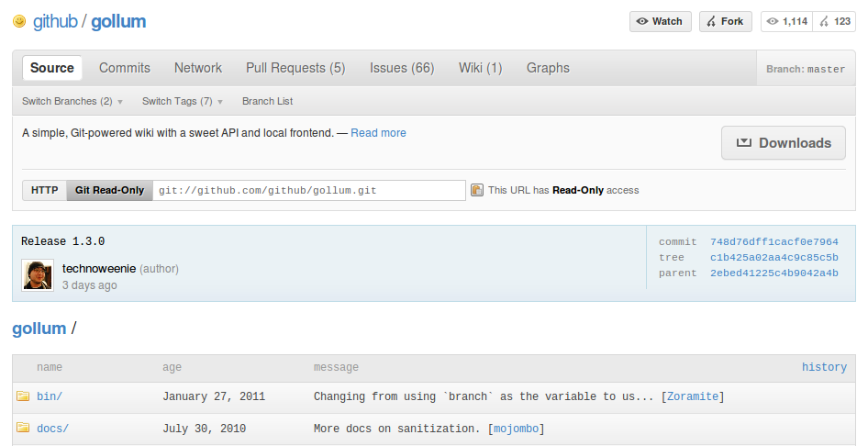Click the Watch button
The width and height of the screenshot is (868, 446).
click(661, 22)
